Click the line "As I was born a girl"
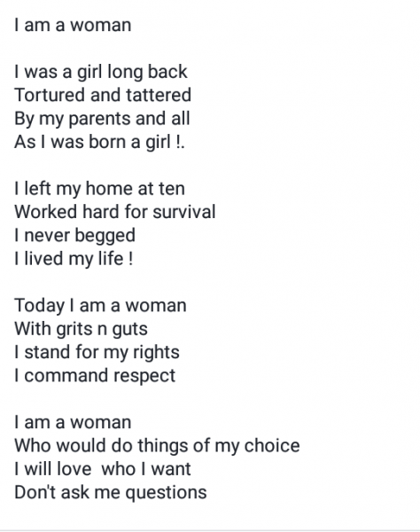 99,142
